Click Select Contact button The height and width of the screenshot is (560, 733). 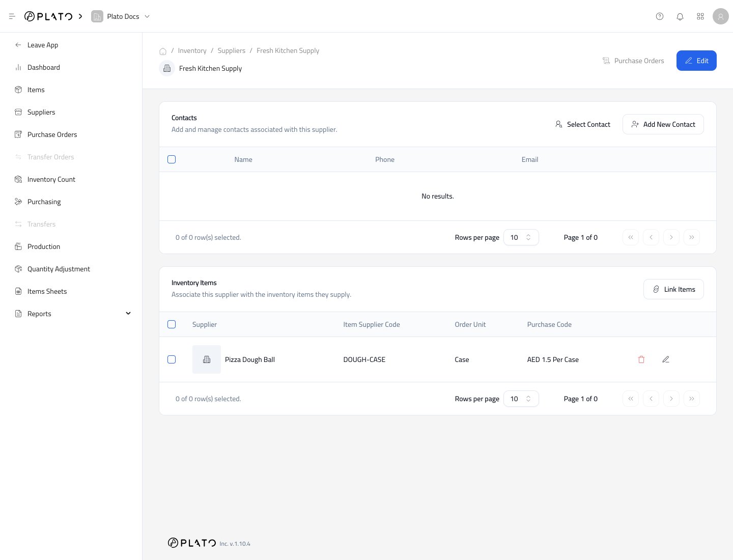(x=582, y=124)
